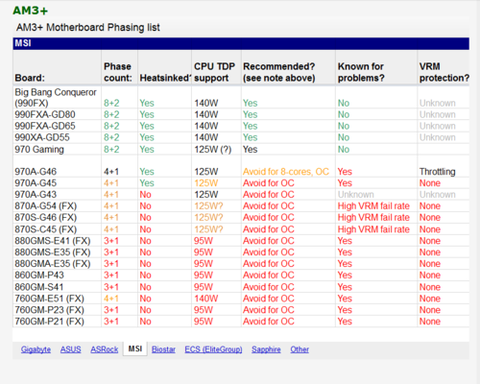Click the Phase count column header
Image resolution: width=480 pixels, height=384 pixels.
[118, 72]
